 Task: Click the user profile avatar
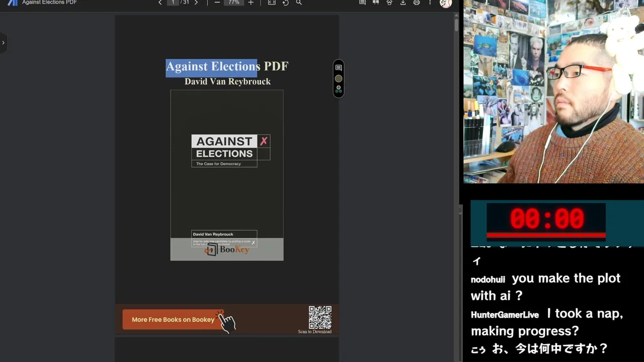point(445,3)
